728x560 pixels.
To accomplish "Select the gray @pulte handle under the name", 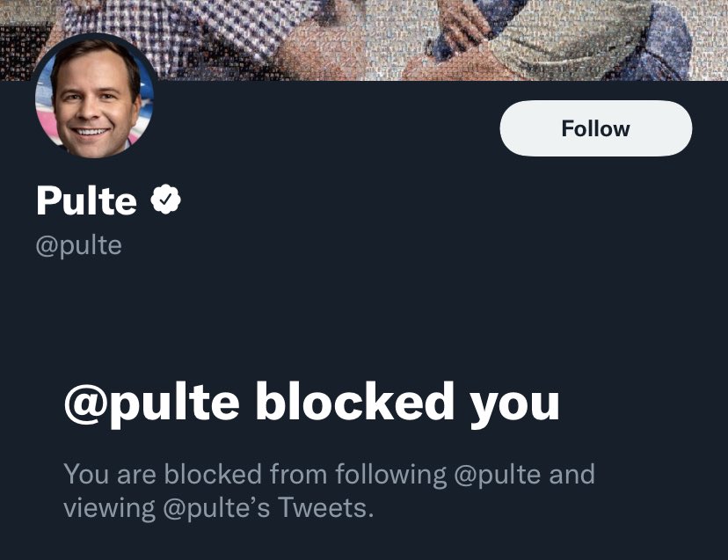I will (x=78, y=244).
